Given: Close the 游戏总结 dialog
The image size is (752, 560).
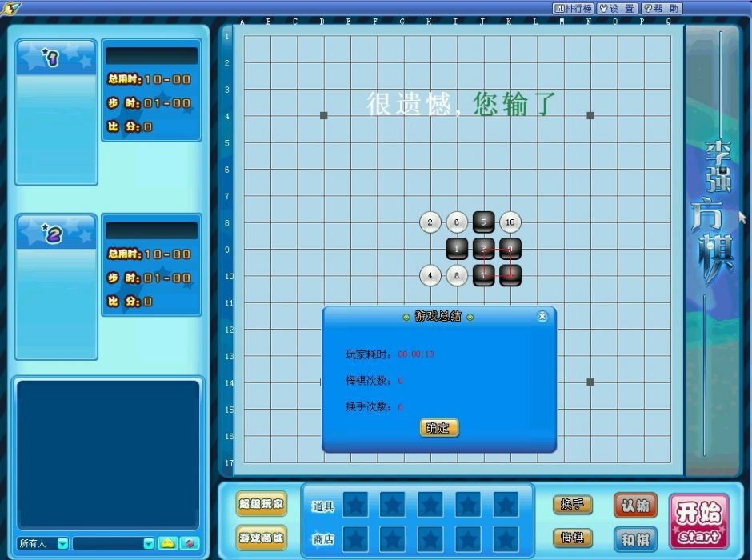Looking at the screenshot, I should click(x=542, y=316).
